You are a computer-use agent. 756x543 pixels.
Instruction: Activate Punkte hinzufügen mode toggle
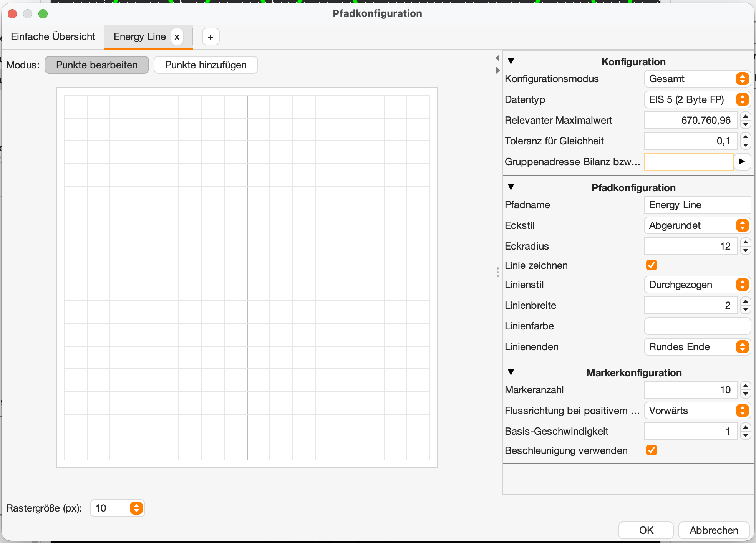(206, 65)
